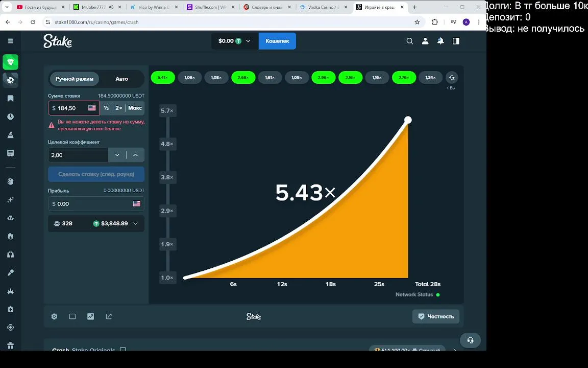Viewport: 588px width, 368px height.
Task: Open the gift box Promotions sidebar icon
Action: click(11, 346)
